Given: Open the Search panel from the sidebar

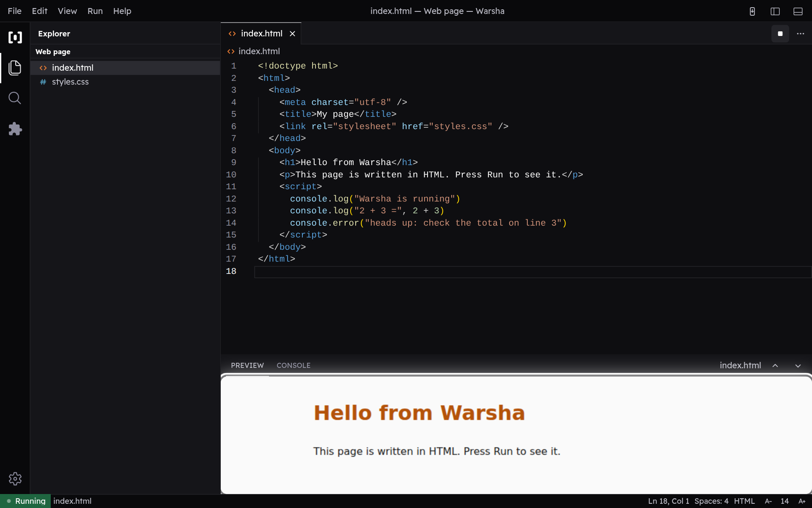Looking at the screenshot, I should 15,98.
